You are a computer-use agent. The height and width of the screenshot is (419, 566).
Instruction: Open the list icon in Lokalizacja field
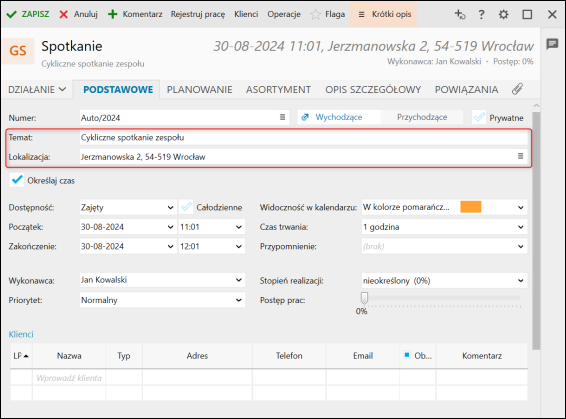click(x=520, y=156)
